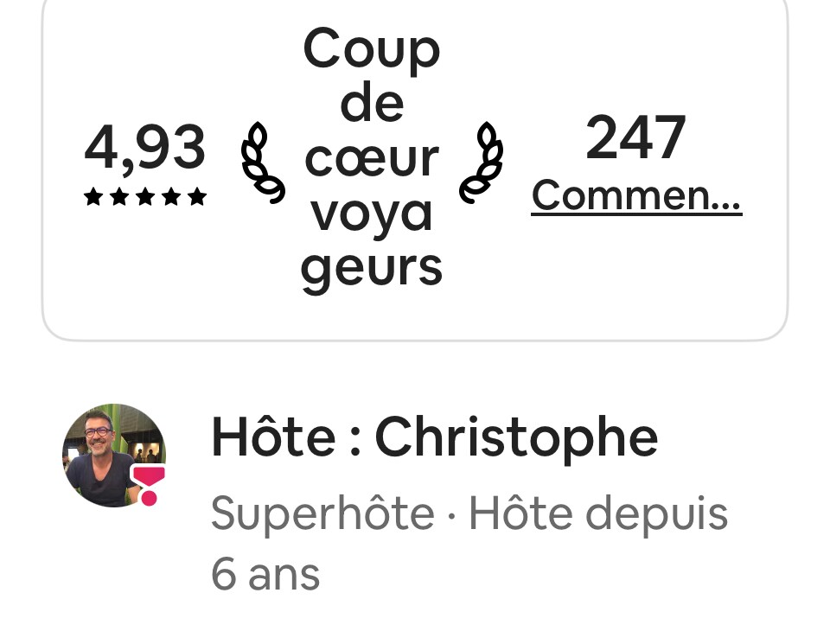The height and width of the screenshot is (644, 830).
Task: Select the word cœur in badge
Action: click(372, 159)
